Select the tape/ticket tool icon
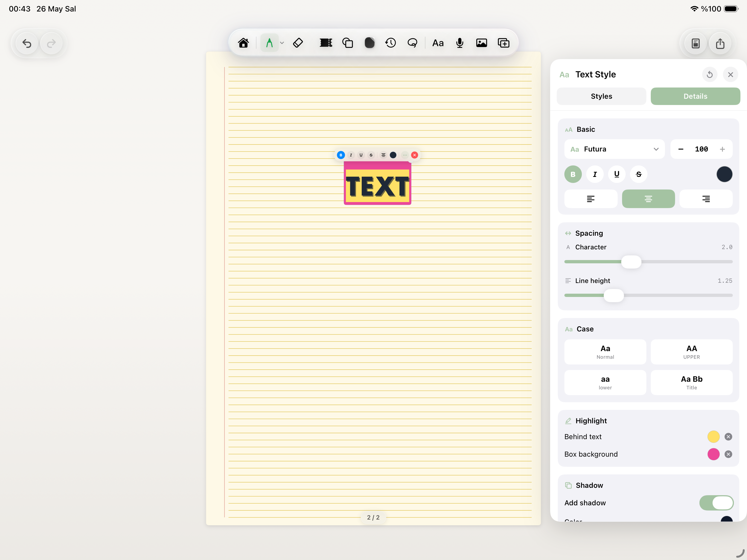 point(326,43)
